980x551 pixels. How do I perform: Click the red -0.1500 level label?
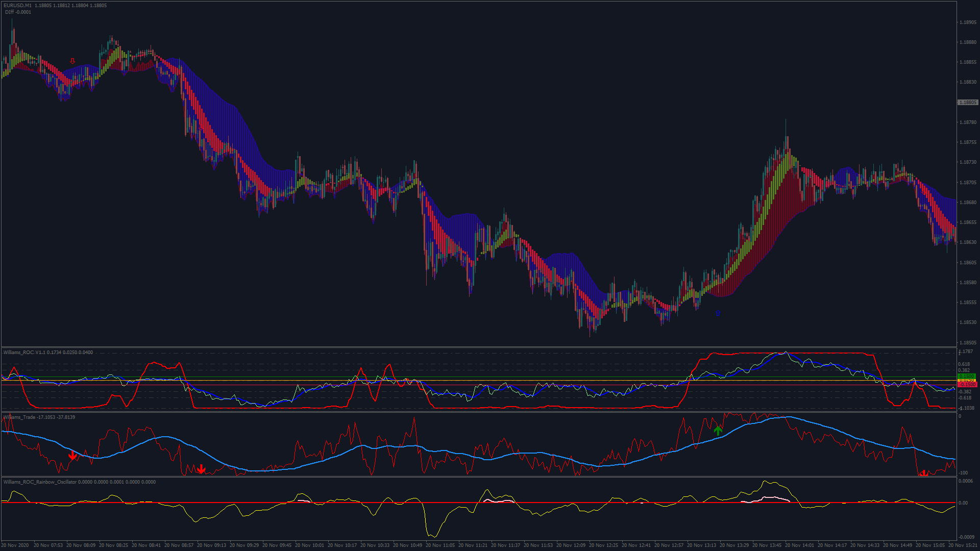tap(966, 385)
